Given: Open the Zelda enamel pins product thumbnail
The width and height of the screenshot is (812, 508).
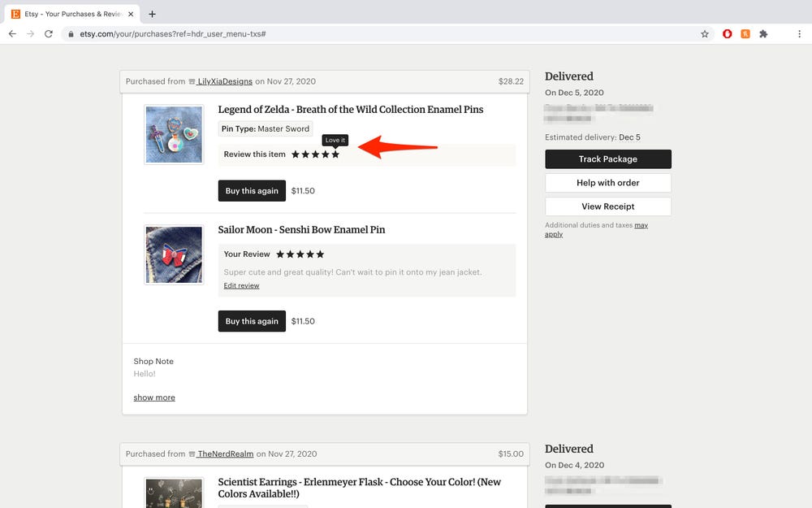Looking at the screenshot, I should click(174, 135).
